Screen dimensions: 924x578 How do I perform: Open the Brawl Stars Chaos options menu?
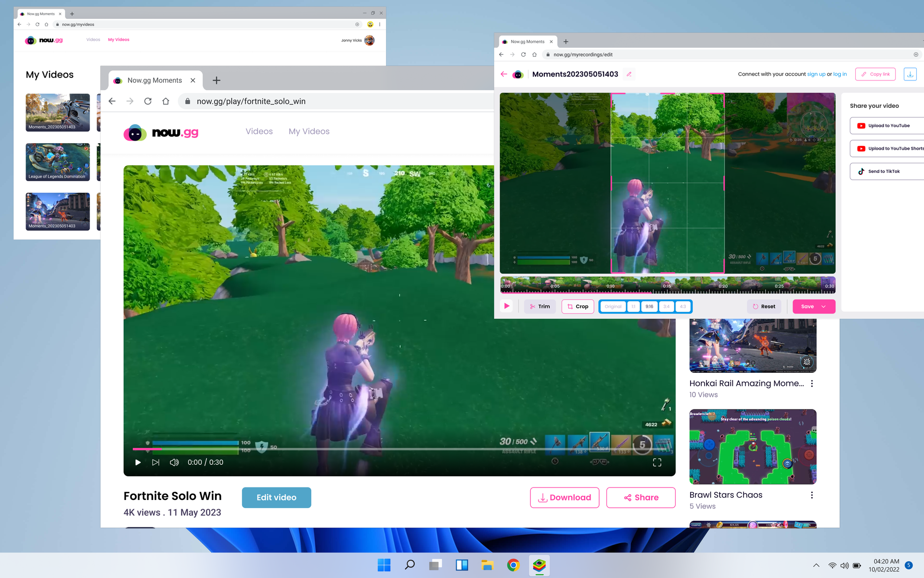pyautogui.click(x=812, y=495)
